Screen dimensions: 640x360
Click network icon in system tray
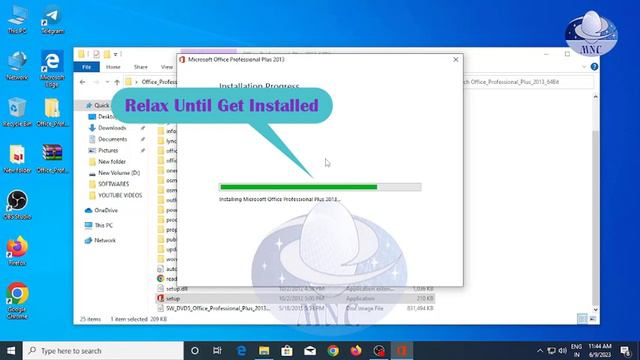(551, 351)
